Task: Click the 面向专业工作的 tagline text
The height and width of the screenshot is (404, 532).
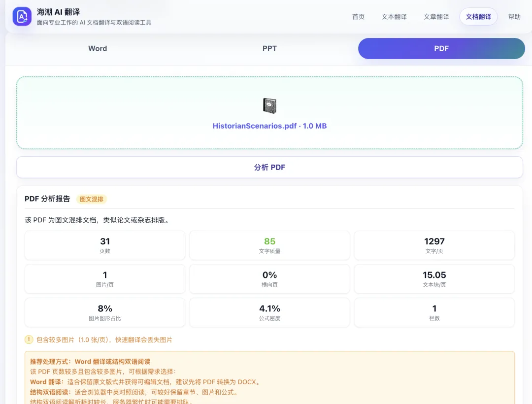Action: pyautogui.click(x=94, y=22)
